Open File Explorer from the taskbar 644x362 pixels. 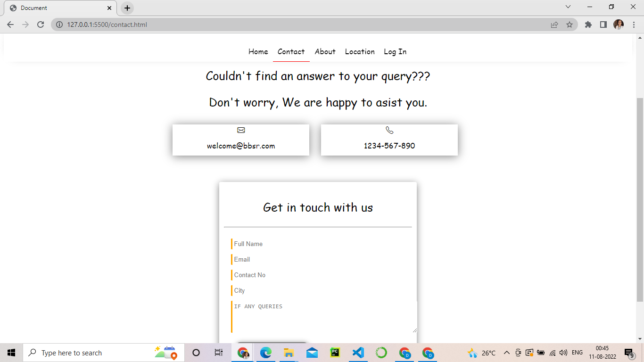289,352
